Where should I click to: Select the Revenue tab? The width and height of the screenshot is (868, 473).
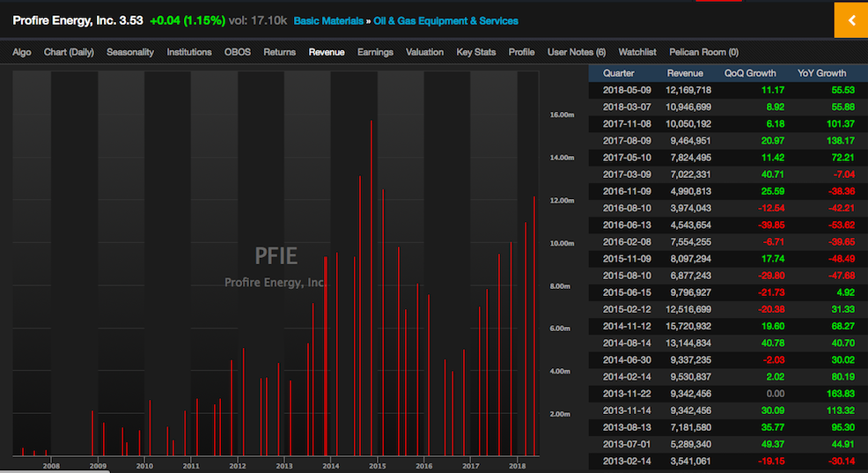[327, 52]
